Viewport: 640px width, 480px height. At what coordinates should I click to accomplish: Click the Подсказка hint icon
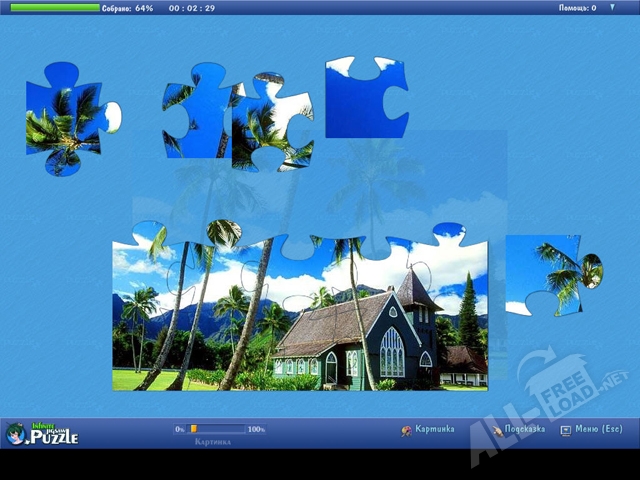(496, 430)
